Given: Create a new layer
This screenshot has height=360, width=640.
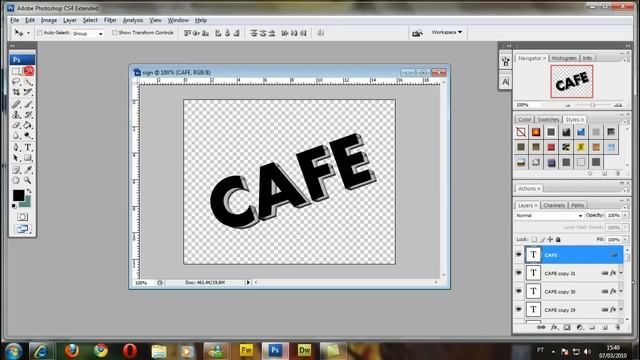Looking at the screenshot, I should tap(605, 327).
